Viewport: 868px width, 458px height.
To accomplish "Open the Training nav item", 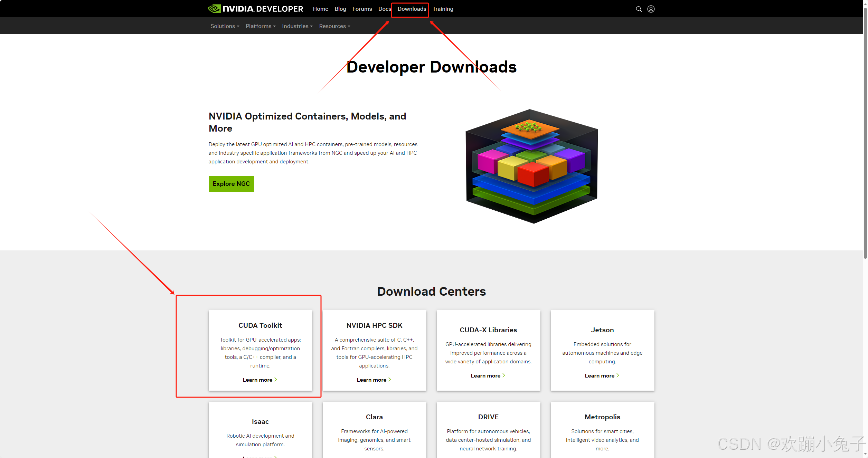I will click(x=443, y=9).
